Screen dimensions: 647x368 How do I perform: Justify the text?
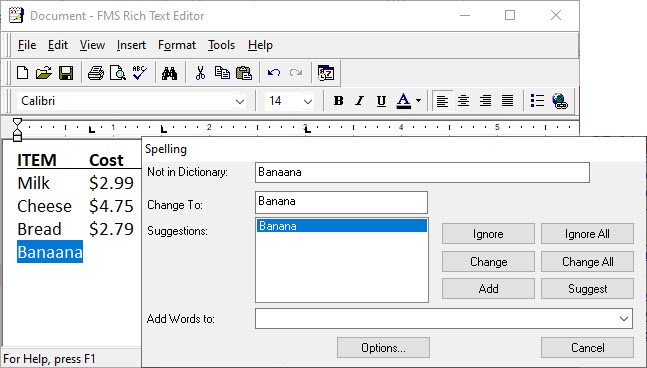pos(508,101)
